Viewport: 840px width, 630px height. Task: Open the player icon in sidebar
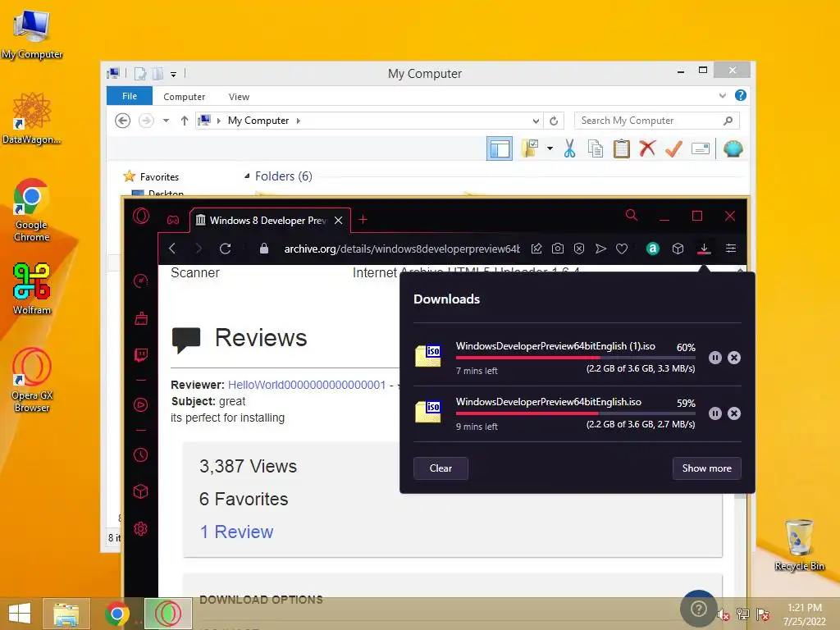(141, 405)
